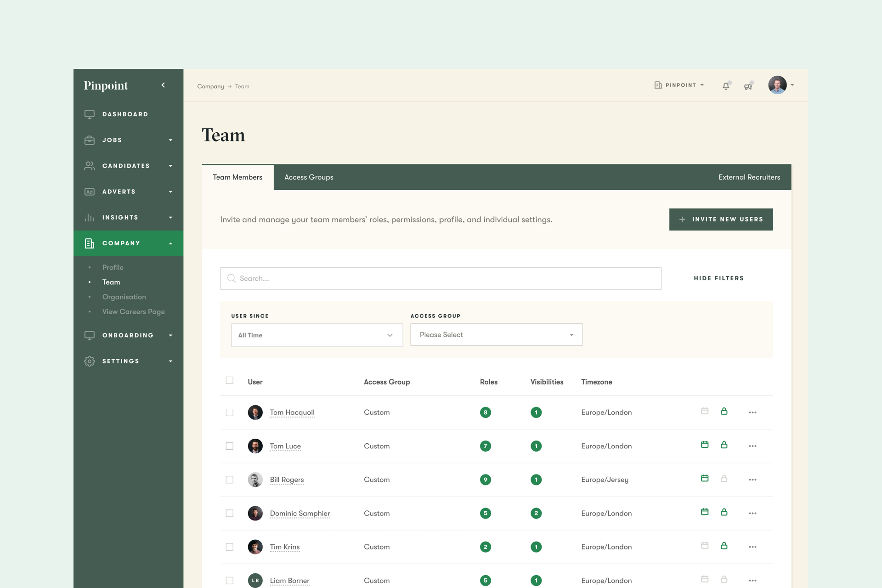Click into the Search field
Image resolution: width=882 pixels, height=588 pixels.
(440, 278)
